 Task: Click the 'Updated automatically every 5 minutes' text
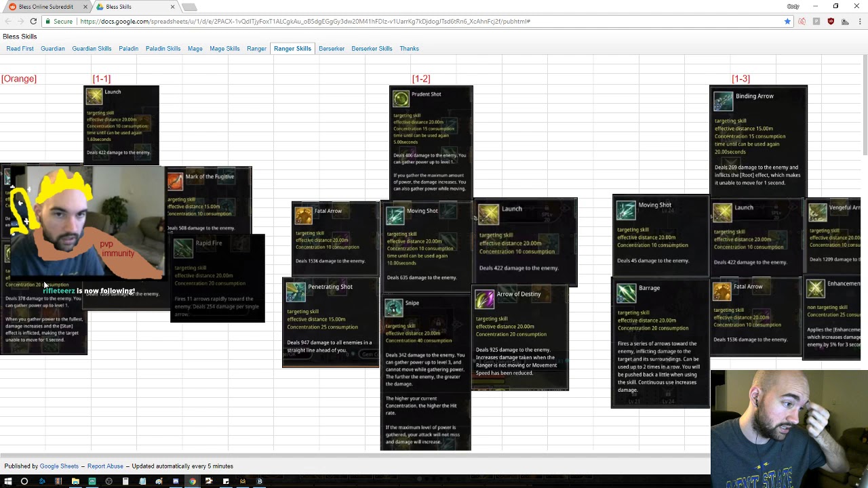[x=182, y=466]
